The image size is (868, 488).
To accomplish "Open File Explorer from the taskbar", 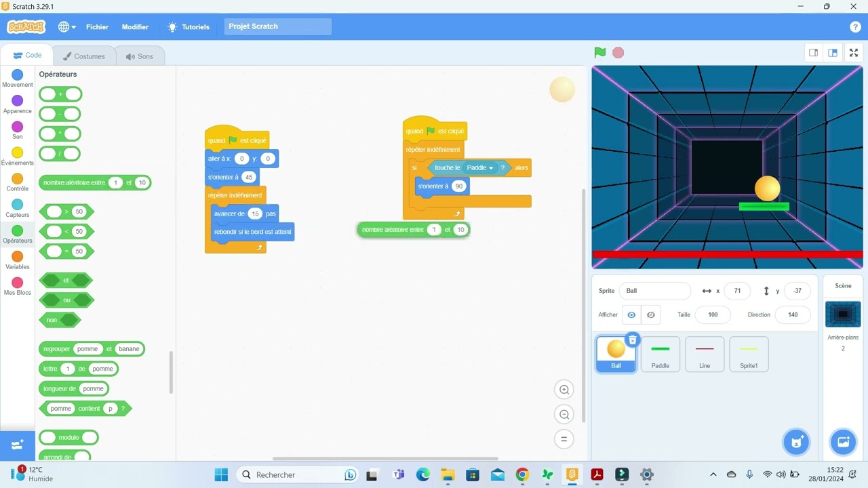I will tap(448, 474).
